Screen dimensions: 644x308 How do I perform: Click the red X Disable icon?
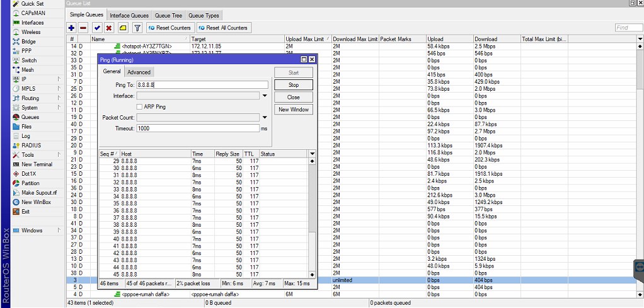pos(109,28)
